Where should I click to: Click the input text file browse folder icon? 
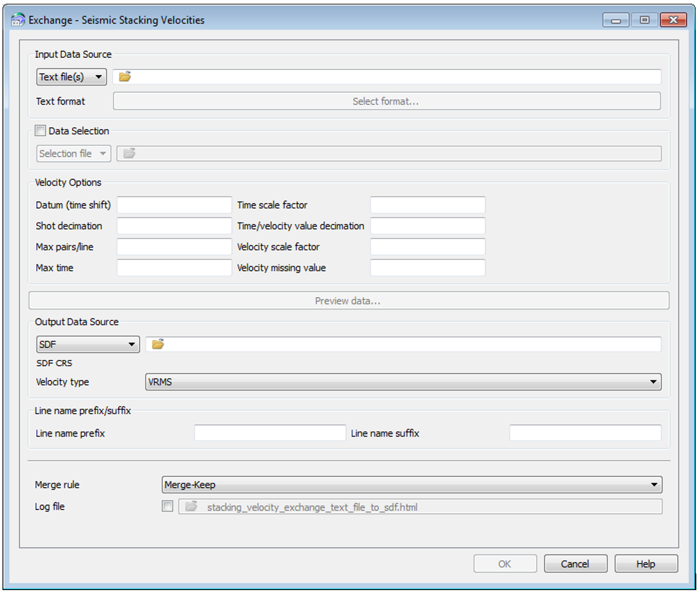click(x=125, y=77)
